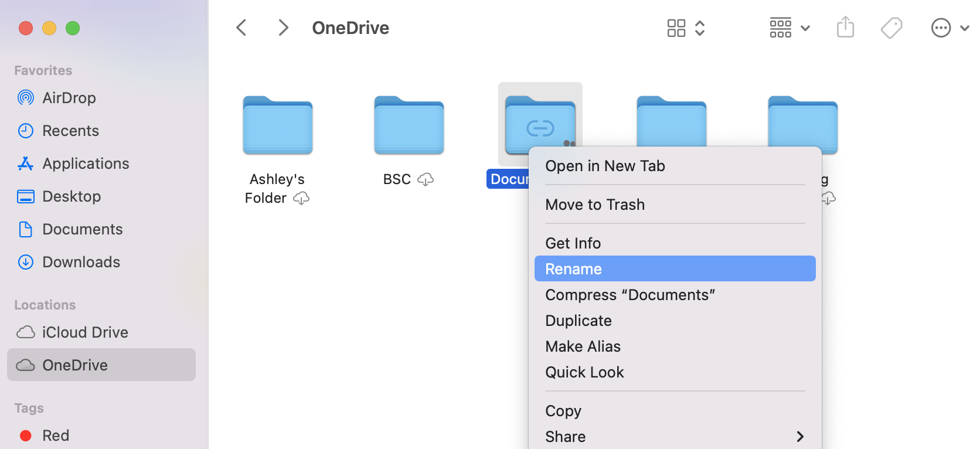Select fourth folder behind context menu
980x449 pixels.
[x=672, y=121]
